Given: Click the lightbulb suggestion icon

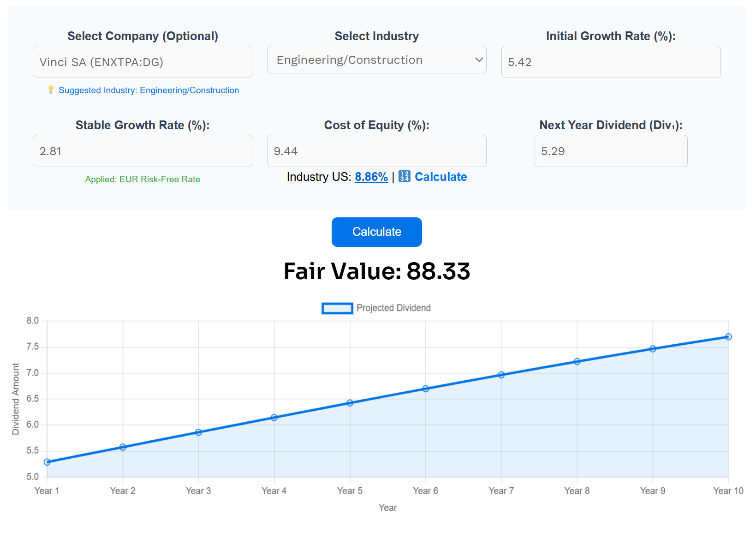Looking at the screenshot, I should coord(51,90).
